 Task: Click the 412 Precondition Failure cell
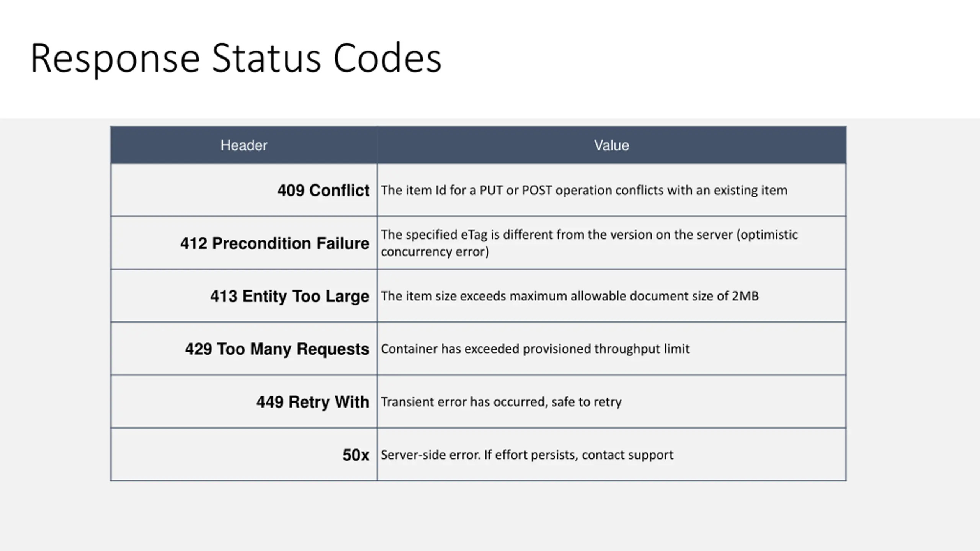244,243
